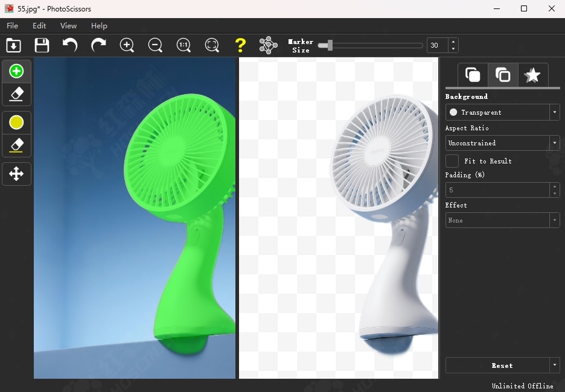Select the green foreground marker tool
The width and height of the screenshot is (565, 392).
click(16, 71)
